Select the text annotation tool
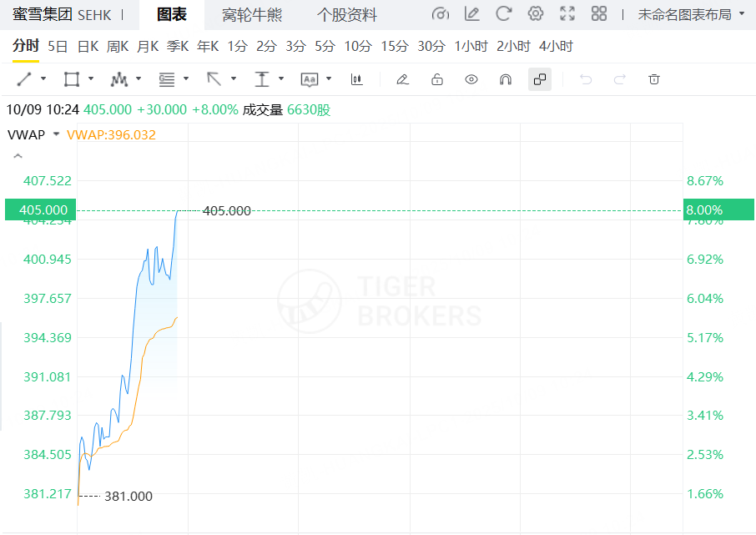 [310, 79]
